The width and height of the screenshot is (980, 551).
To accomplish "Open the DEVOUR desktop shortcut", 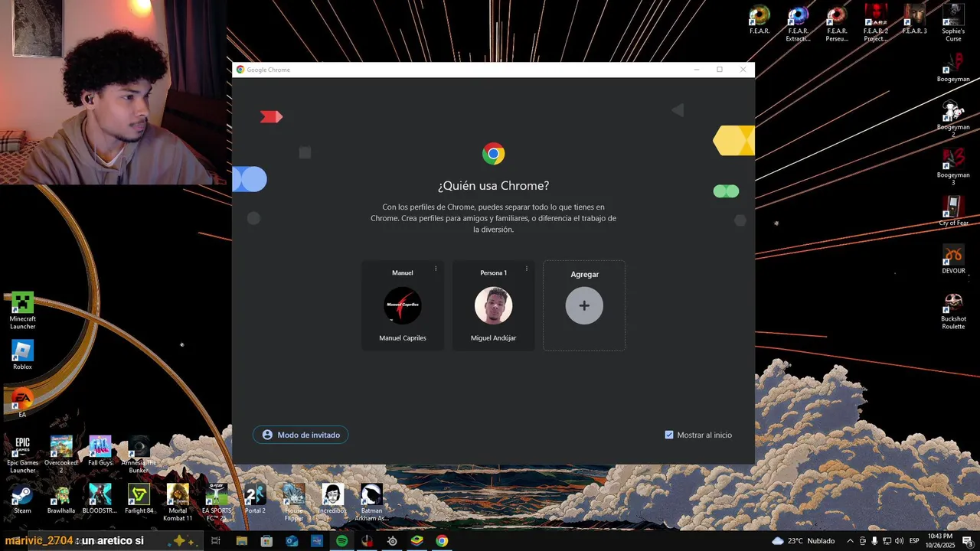I will [953, 259].
